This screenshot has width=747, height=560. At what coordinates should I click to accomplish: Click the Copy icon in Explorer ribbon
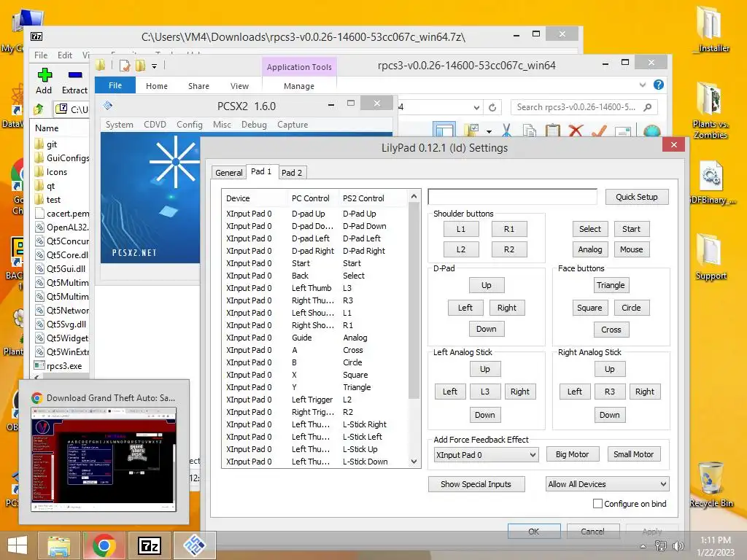530,131
